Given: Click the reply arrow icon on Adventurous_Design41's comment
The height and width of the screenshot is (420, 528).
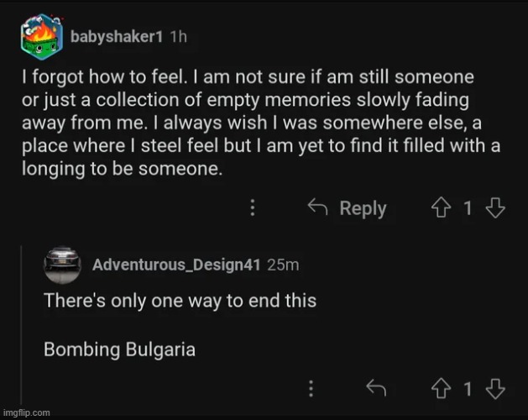Looking at the screenshot, I should click(374, 388).
